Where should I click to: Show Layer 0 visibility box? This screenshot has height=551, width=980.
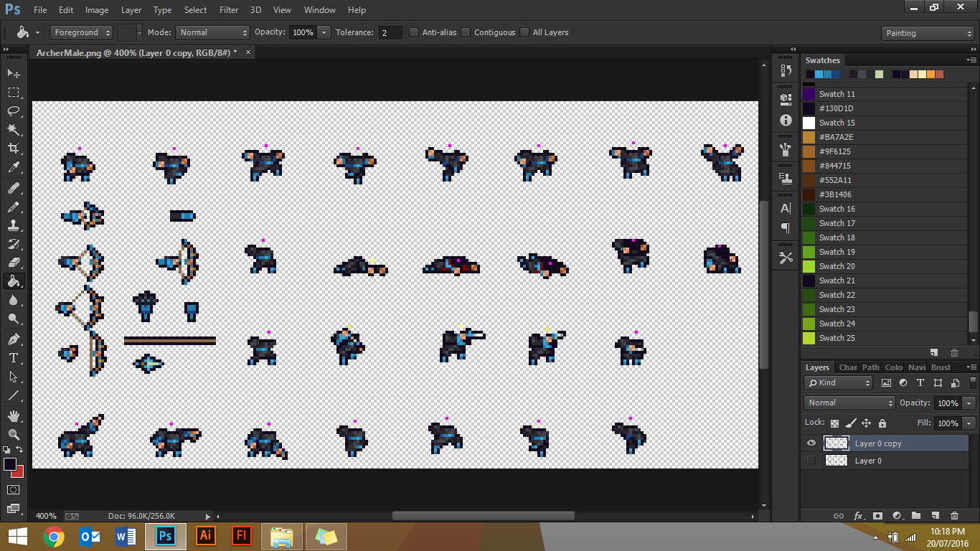(x=811, y=461)
